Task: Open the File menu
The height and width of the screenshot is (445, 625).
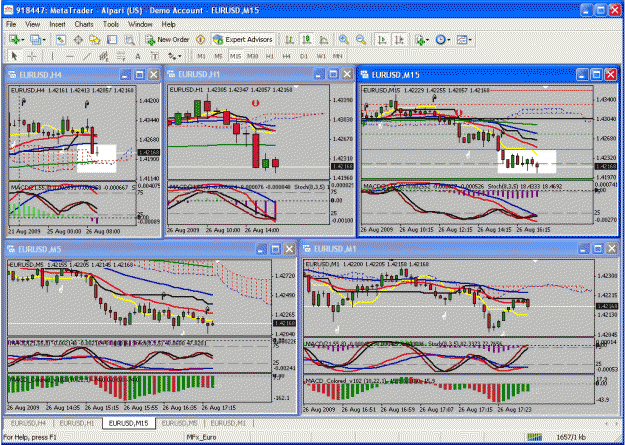Action: [x=11, y=24]
